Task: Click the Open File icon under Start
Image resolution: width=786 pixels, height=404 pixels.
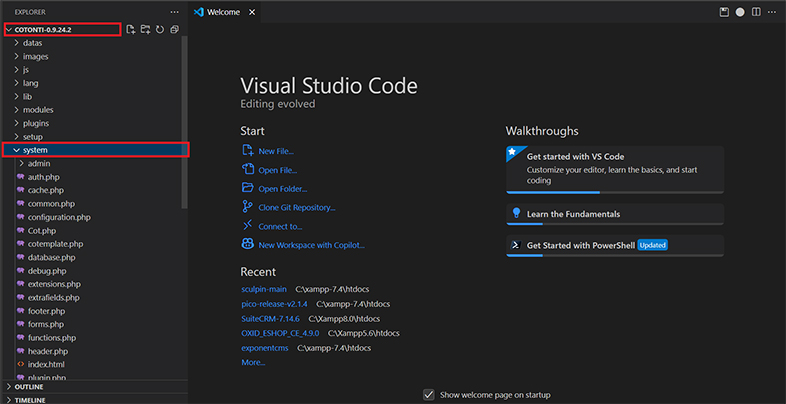Action: click(248, 169)
